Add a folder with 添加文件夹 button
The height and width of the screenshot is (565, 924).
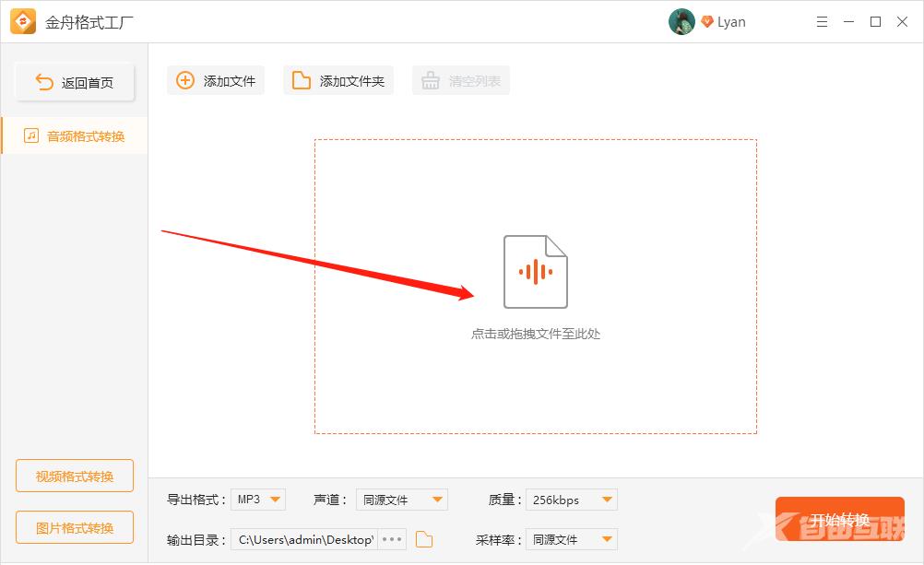(x=338, y=81)
